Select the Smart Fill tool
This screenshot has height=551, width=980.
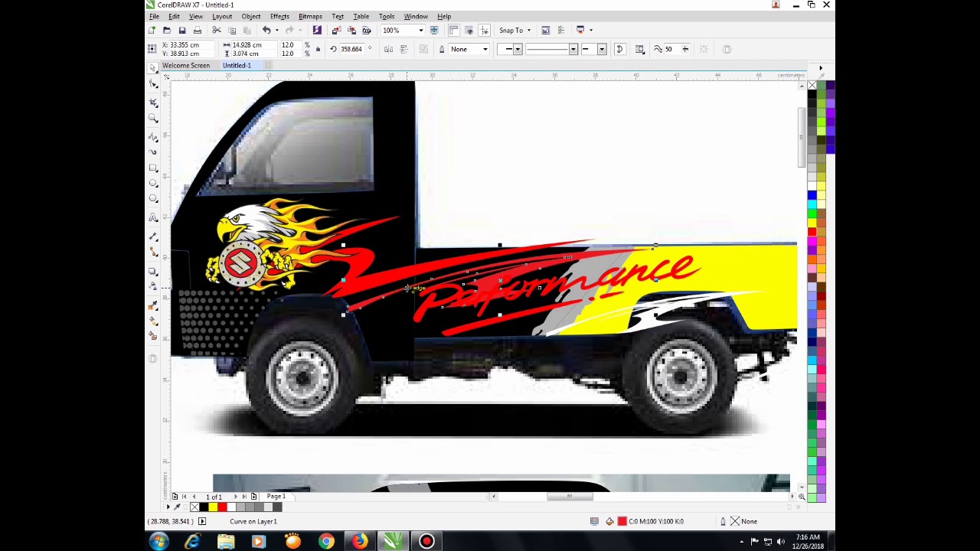point(153,337)
